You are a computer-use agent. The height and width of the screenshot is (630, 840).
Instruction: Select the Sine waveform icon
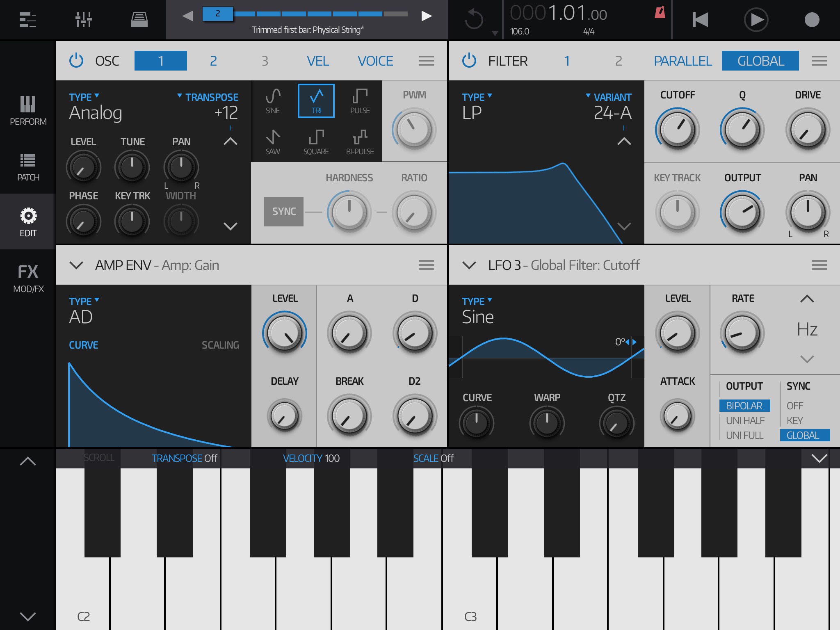tap(274, 100)
